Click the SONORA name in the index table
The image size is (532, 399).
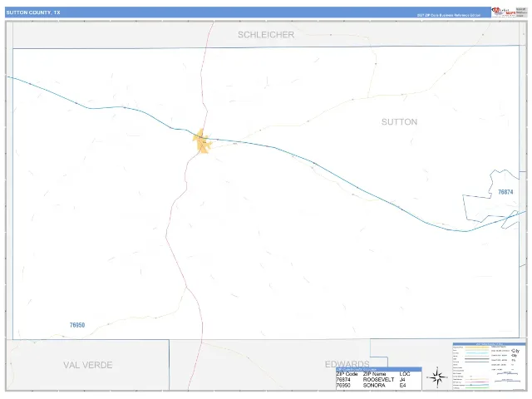pos(374,386)
